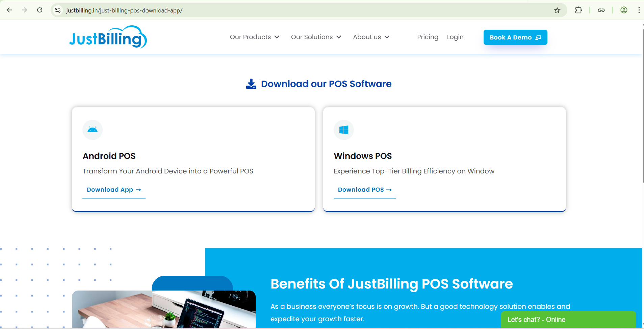
Task: Expand the Our Products dropdown
Action: tap(254, 37)
